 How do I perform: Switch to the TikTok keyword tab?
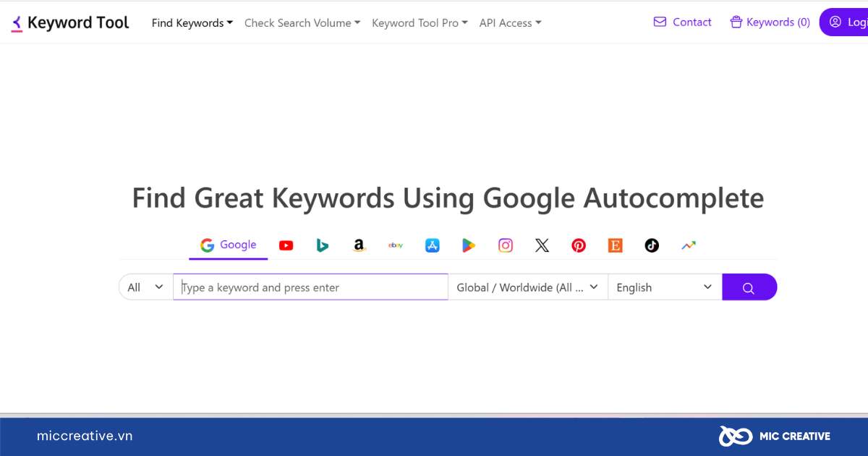tap(652, 245)
